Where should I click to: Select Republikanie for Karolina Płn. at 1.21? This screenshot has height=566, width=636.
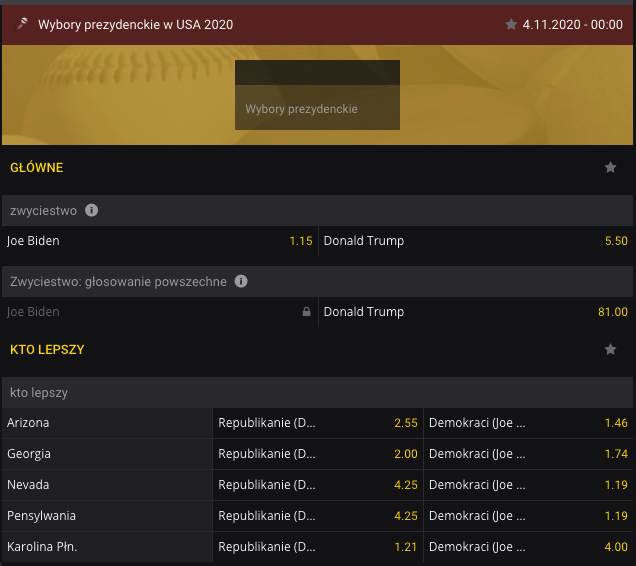318,547
